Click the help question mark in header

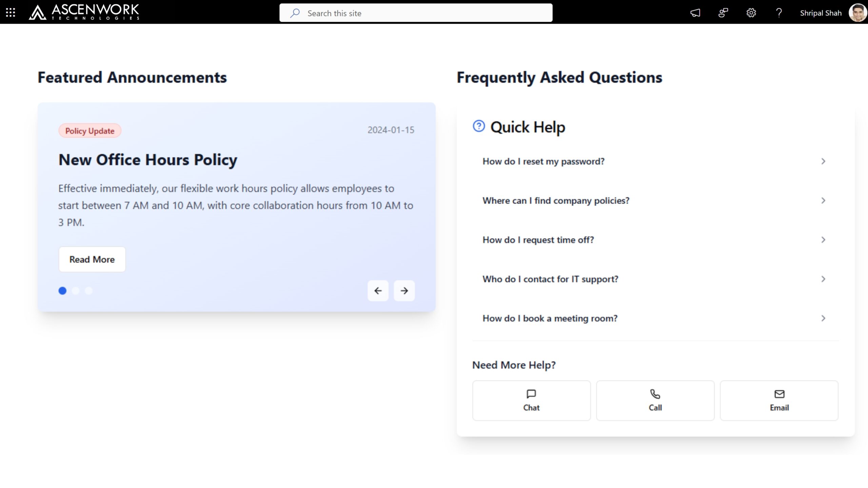tap(779, 13)
